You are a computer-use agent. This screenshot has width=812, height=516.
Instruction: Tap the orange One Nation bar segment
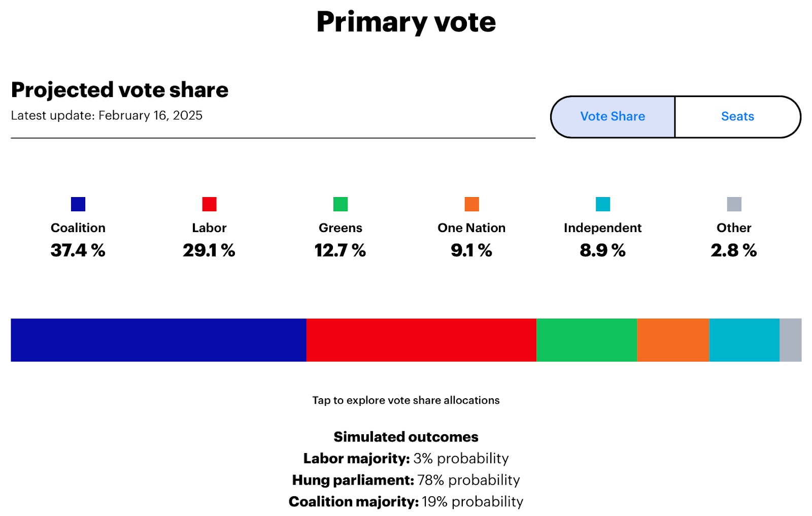click(673, 340)
